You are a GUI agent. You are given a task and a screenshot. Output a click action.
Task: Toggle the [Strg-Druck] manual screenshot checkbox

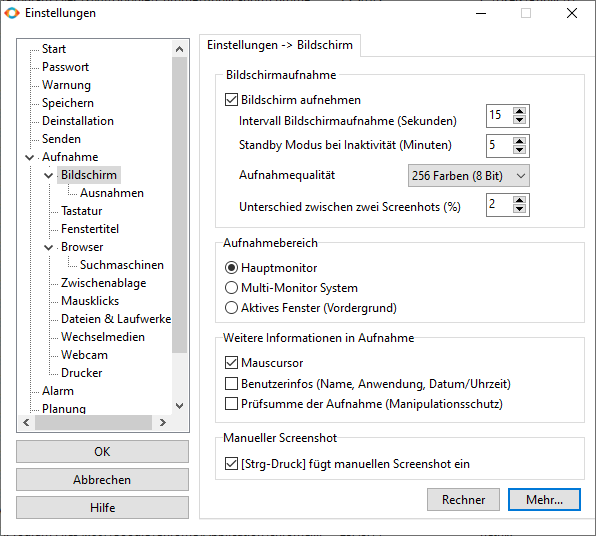(231, 463)
